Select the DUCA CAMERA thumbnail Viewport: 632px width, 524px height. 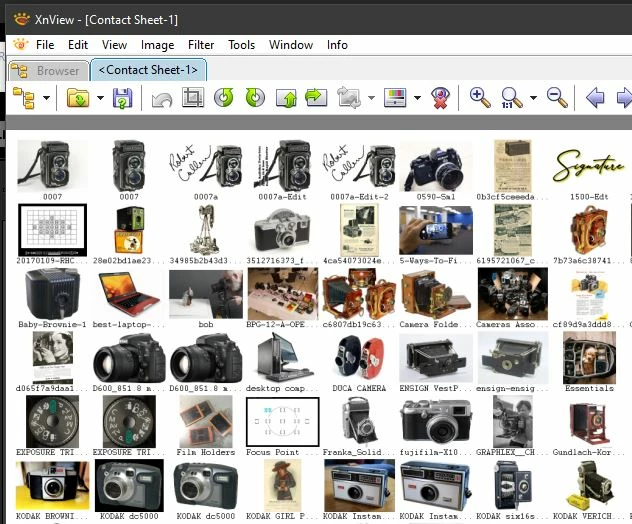tap(359, 358)
